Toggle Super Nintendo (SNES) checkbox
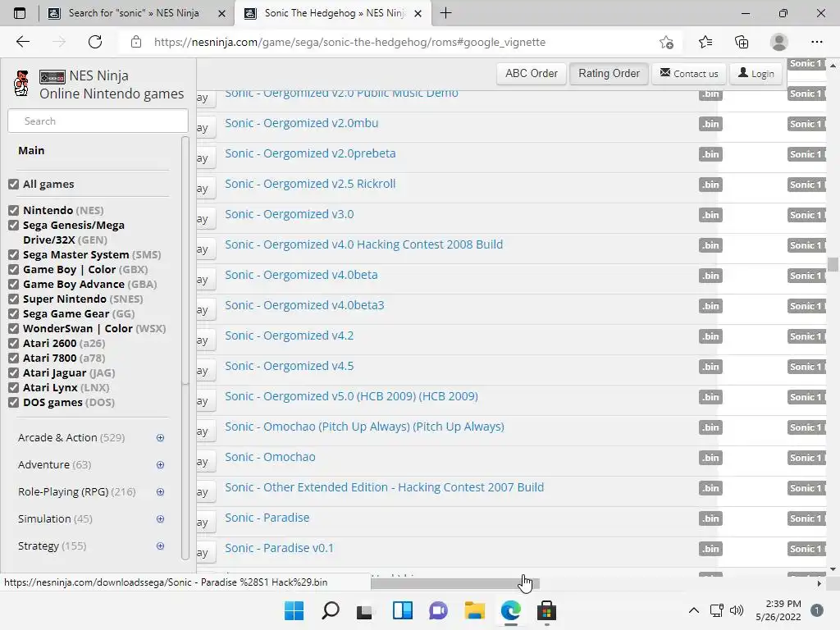Image resolution: width=840 pixels, height=630 pixels. pos(14,299)
